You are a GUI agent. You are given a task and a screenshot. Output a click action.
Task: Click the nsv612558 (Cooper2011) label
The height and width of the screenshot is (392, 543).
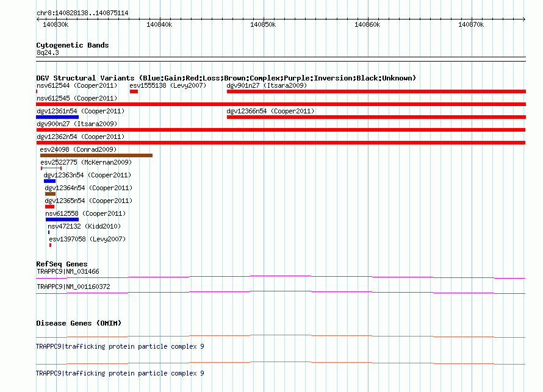(85, 213)
